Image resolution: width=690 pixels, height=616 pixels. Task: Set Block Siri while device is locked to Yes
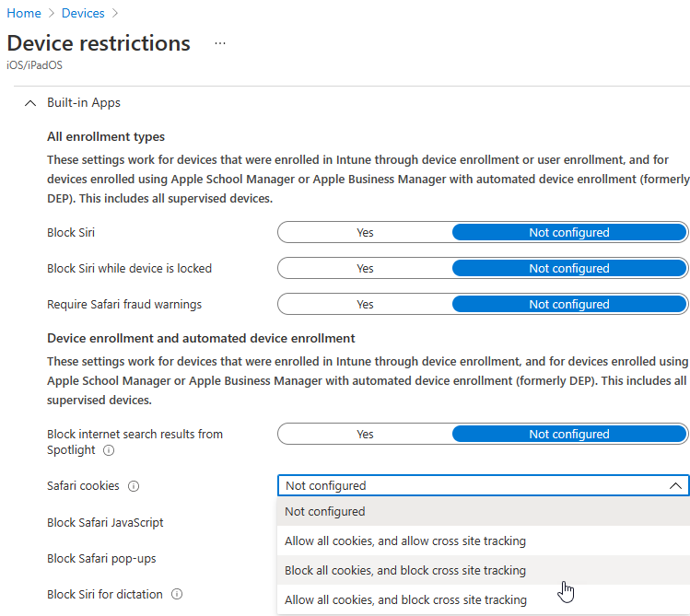[x=365, y=268]
